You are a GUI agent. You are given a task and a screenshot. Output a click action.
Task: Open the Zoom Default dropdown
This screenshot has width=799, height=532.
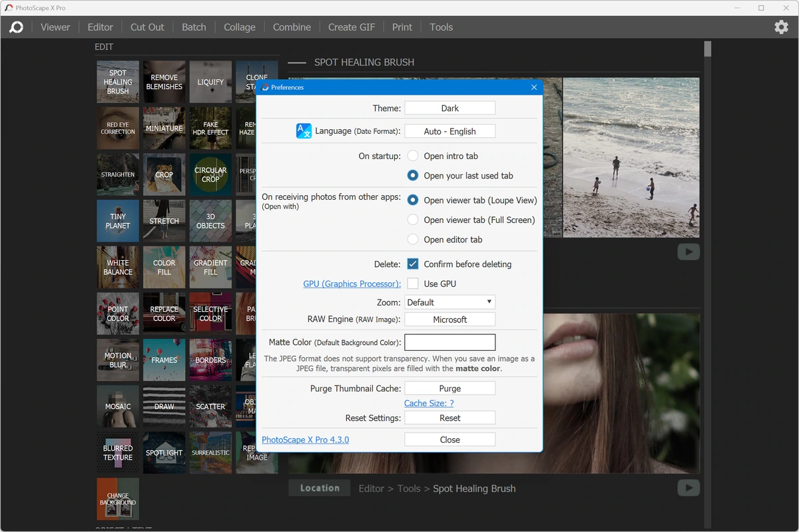click(x=450, y=302)
